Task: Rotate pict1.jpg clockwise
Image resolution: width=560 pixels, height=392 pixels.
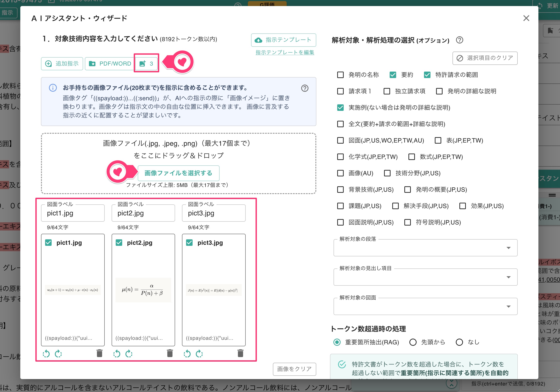Action: (x=58, y=353)
